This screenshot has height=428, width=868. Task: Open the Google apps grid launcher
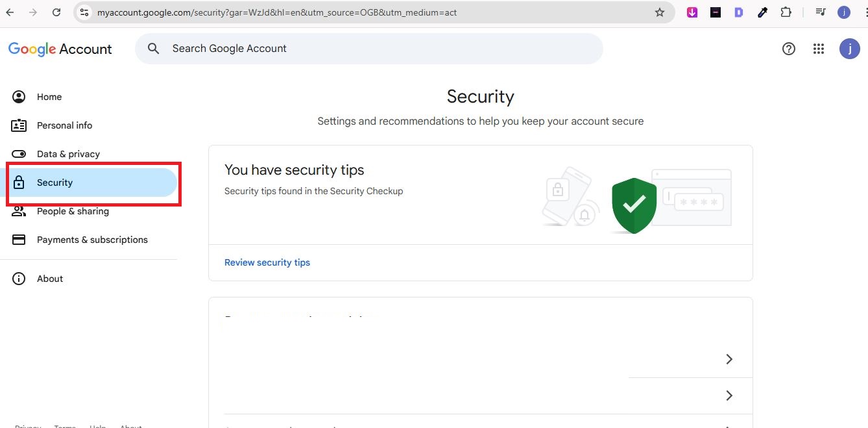818,48
